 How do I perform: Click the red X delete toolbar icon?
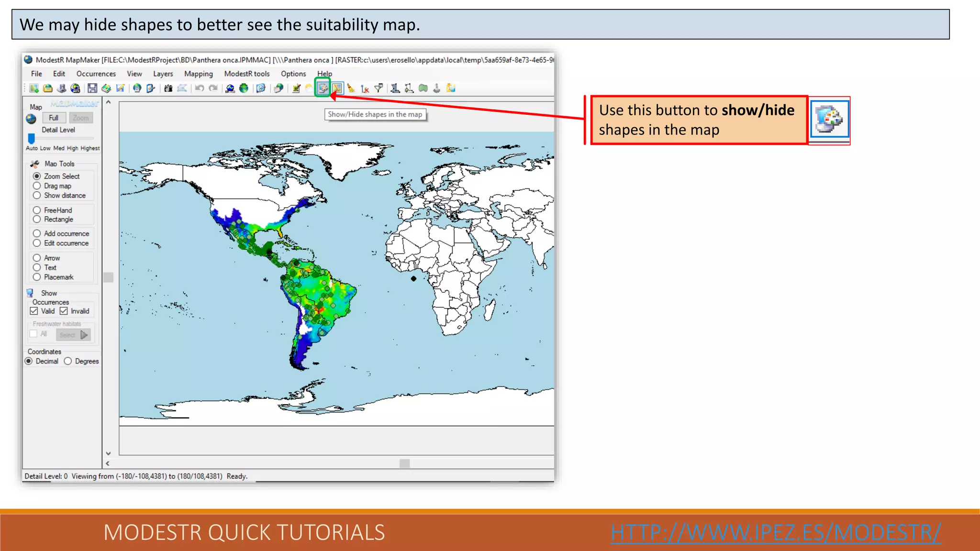pos(365,88)
